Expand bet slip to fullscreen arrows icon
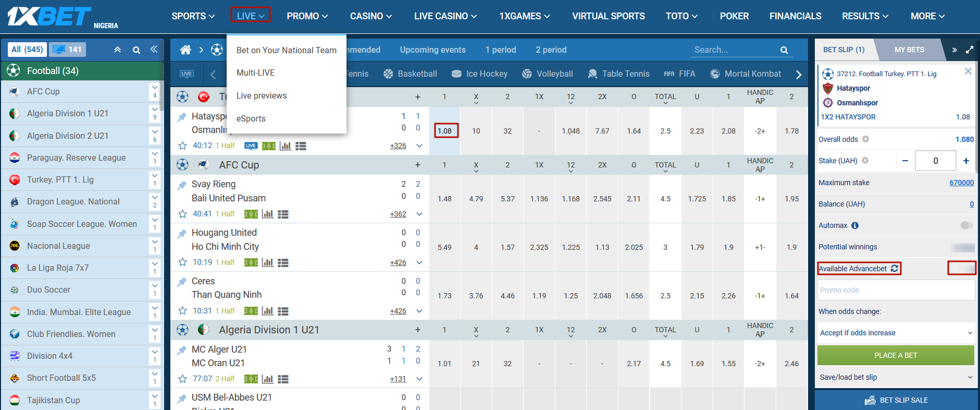The width and height of the screenshot is (980, 410). tap(970, 50)
